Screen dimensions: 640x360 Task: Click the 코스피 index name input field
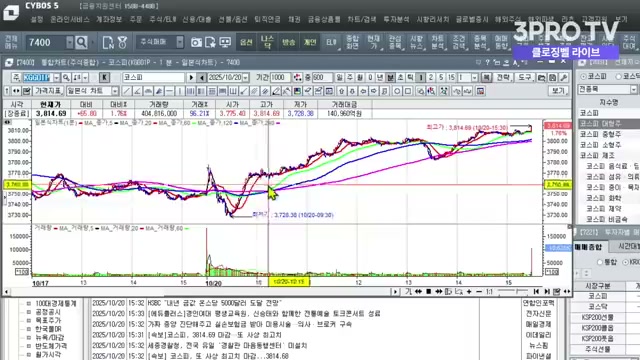[x=153, y=78]
